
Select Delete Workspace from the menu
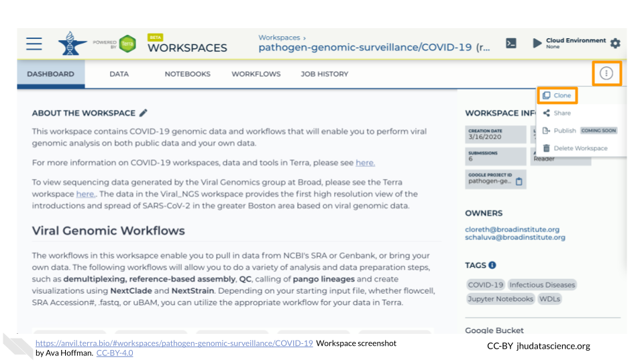tap(581, 148)
